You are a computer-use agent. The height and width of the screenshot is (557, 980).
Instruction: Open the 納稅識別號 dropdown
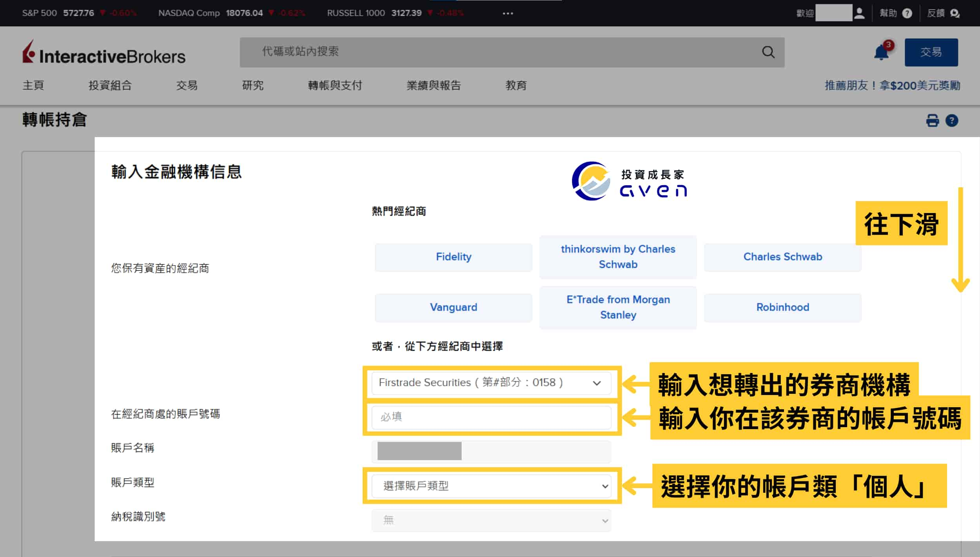[x=491, y=521]
